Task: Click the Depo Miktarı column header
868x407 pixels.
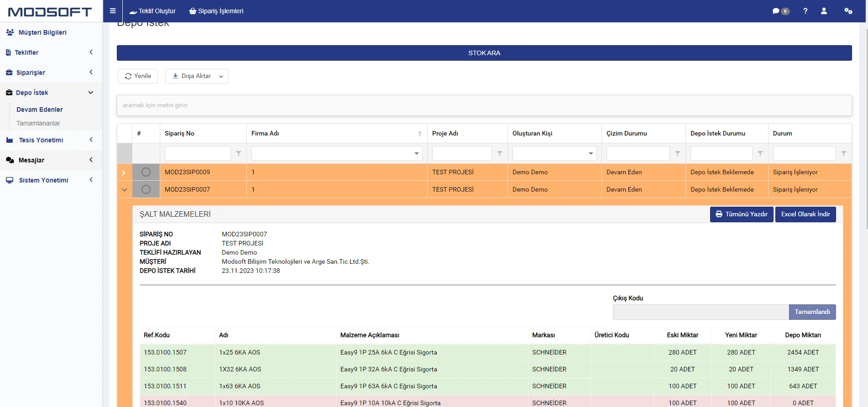Action: coord(803,335)
